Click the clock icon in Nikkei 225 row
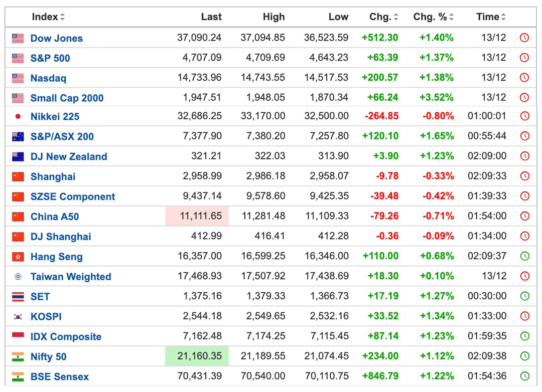Image resolution: width=542 pixels, height=392 pixels. click(x=525, y=116)
